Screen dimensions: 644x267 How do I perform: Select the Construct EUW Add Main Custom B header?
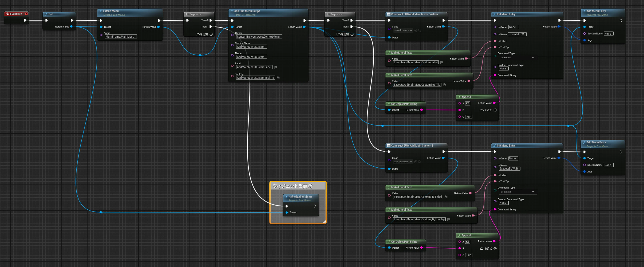416,146
